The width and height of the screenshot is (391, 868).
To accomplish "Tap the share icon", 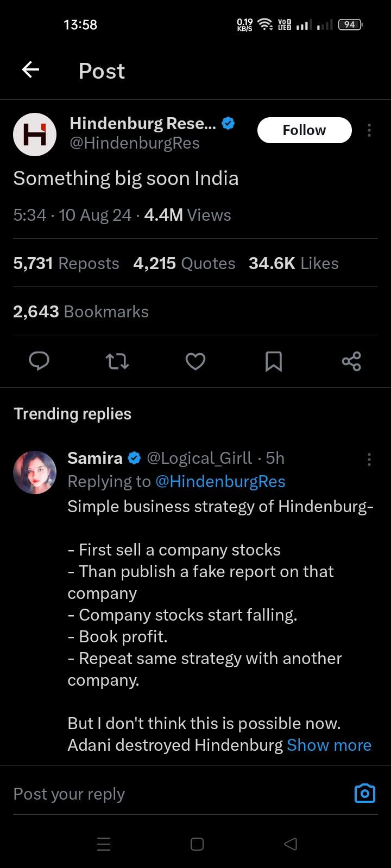I will tap(351, 361).
